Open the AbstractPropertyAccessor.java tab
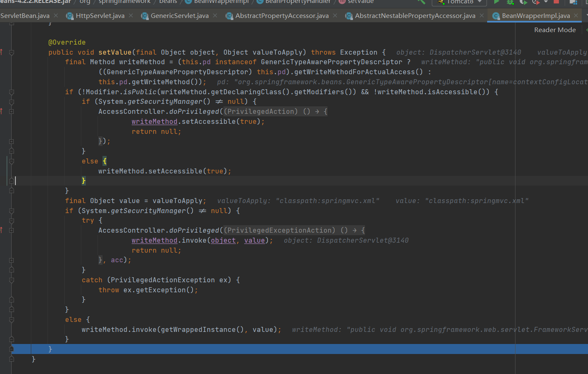 tap(282, 15)
